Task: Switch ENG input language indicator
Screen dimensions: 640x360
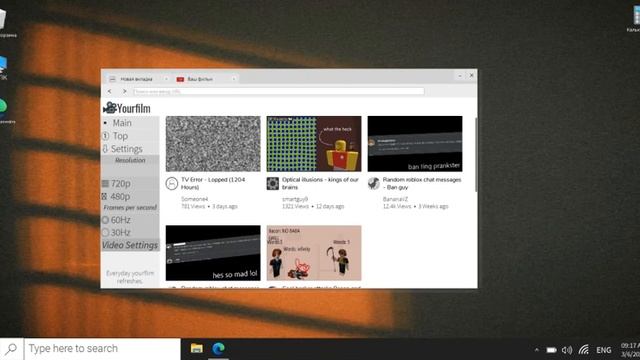Action: click(x=604, y=350)
